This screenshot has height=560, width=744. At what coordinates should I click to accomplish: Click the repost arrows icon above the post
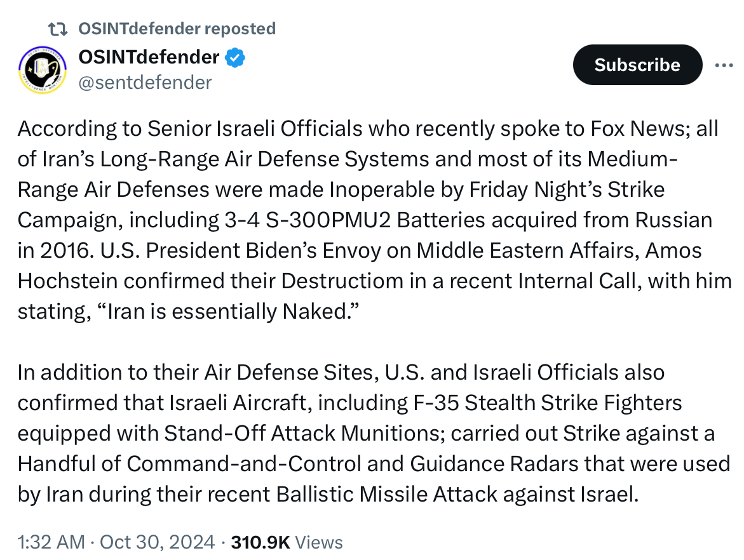point(58,29)
